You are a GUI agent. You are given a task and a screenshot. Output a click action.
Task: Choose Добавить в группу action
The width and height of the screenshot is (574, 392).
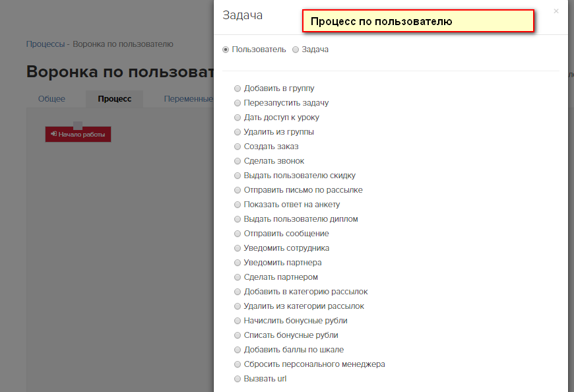pyautogui.click(x=238, y=88)
